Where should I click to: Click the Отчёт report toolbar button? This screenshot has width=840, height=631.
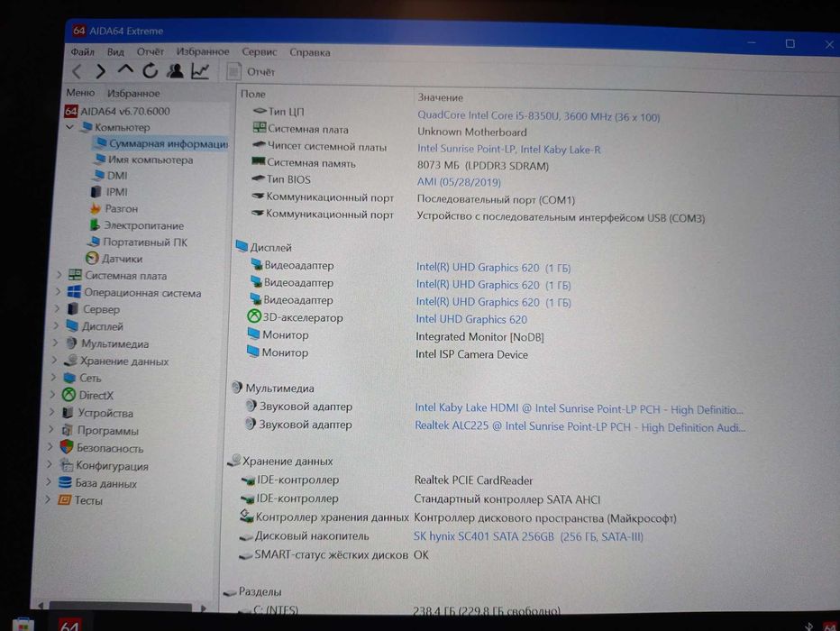[251, 72]
